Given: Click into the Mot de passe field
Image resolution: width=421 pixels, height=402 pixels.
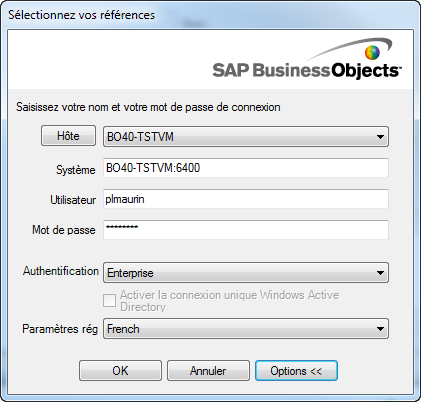Looking at the screenshot, I should tap(246, 230).
